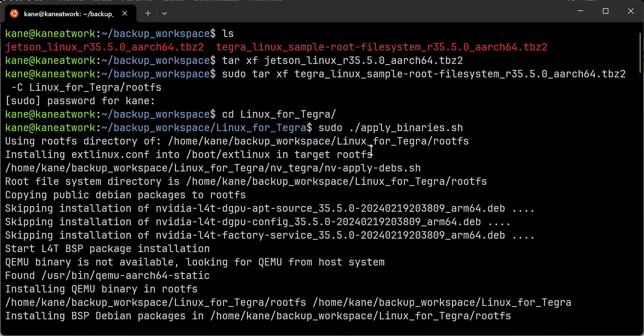Click the 'cd Linux_for_Tegra/' command text
644x336 pixels.
click(x=279, y=114)
